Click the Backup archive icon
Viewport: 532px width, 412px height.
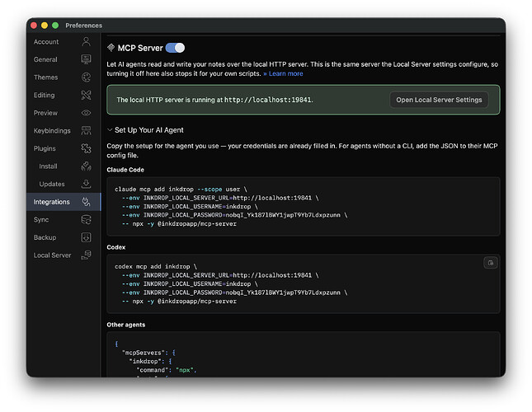click(x=86, y=237)
